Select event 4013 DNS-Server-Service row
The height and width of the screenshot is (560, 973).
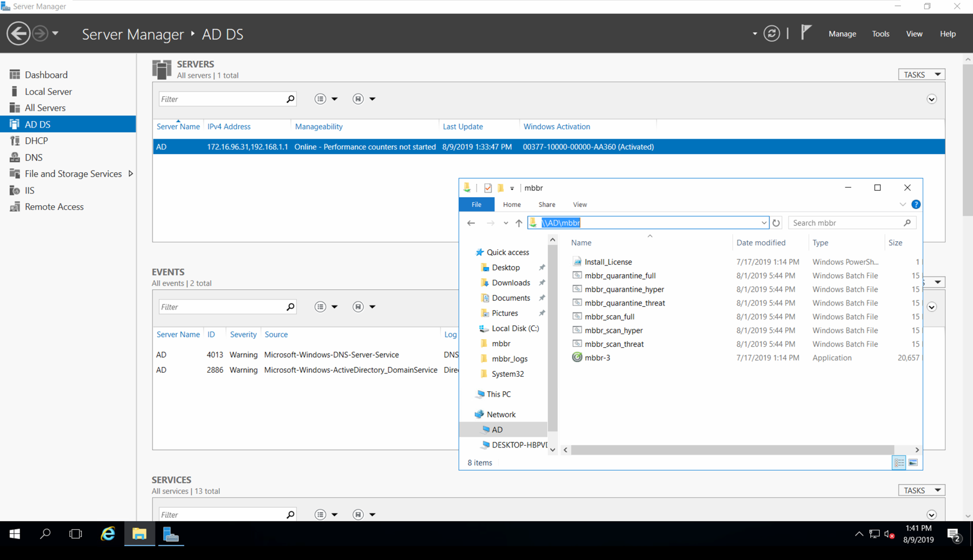(306, 355)
